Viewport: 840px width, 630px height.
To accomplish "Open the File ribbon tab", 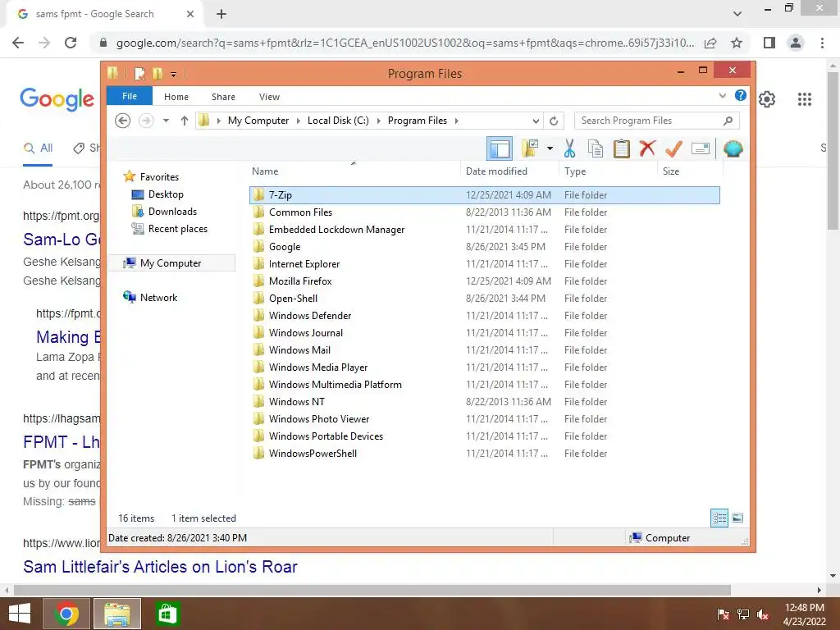I will pyautogui.click(x=130, y=96).
